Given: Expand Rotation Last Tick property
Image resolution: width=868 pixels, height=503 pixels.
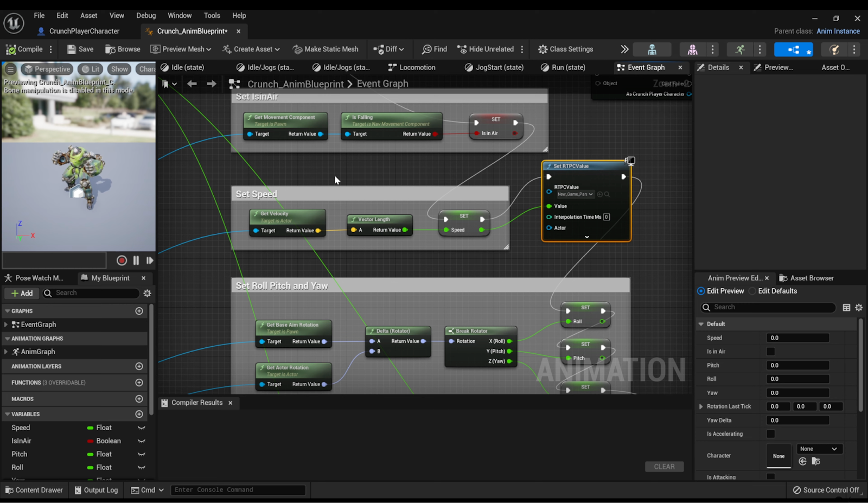Looking at the screenshot, I should tap(701, 406).
